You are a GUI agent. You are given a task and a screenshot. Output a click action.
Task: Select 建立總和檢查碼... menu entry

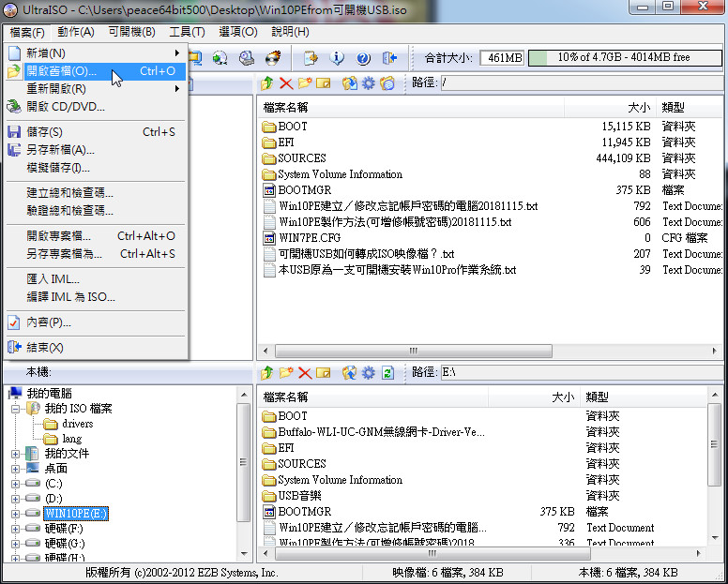[x=96, y=193]
